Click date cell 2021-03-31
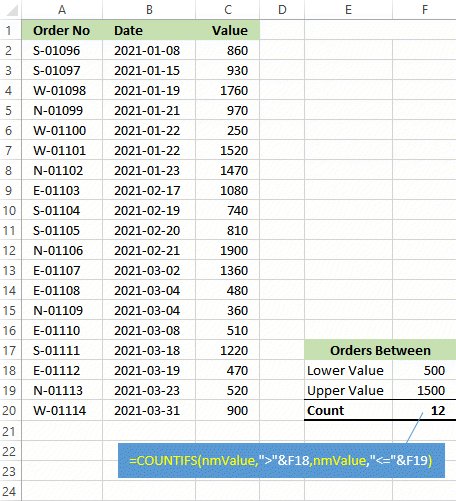 tap(149, 410)
